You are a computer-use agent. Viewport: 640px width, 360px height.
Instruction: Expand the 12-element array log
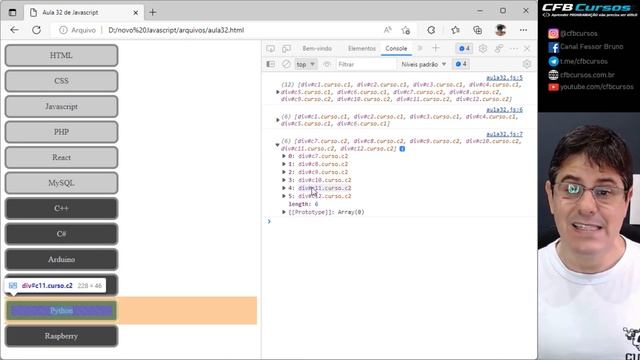[278, 92]
